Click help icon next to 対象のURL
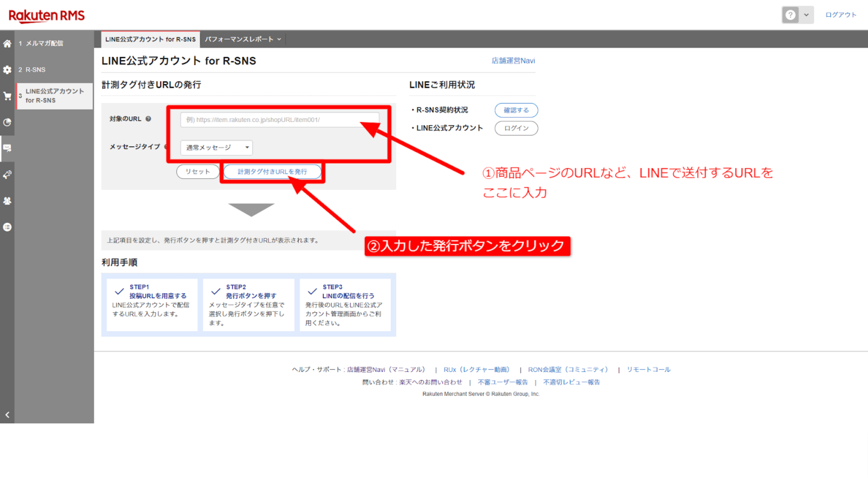Screen dimensions: 868x487 click(x=148, y=119)
